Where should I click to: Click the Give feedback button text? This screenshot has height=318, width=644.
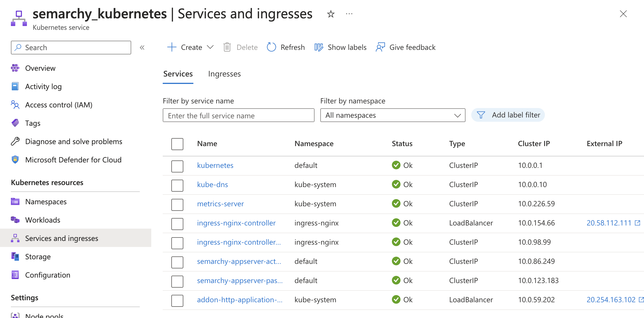(412, 47)
